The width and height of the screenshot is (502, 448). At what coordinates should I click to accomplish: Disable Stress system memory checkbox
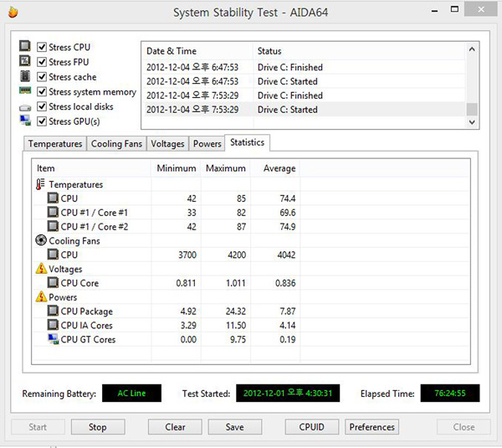point(42,91)
